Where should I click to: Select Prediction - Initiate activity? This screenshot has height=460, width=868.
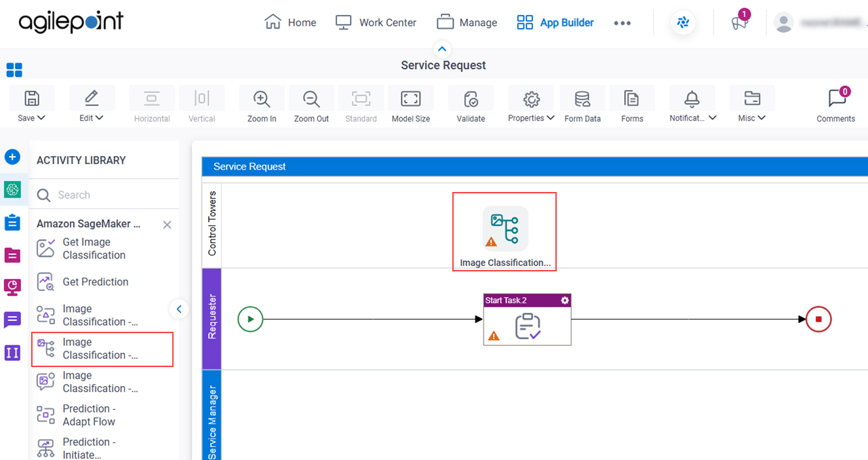pos(103,448)
